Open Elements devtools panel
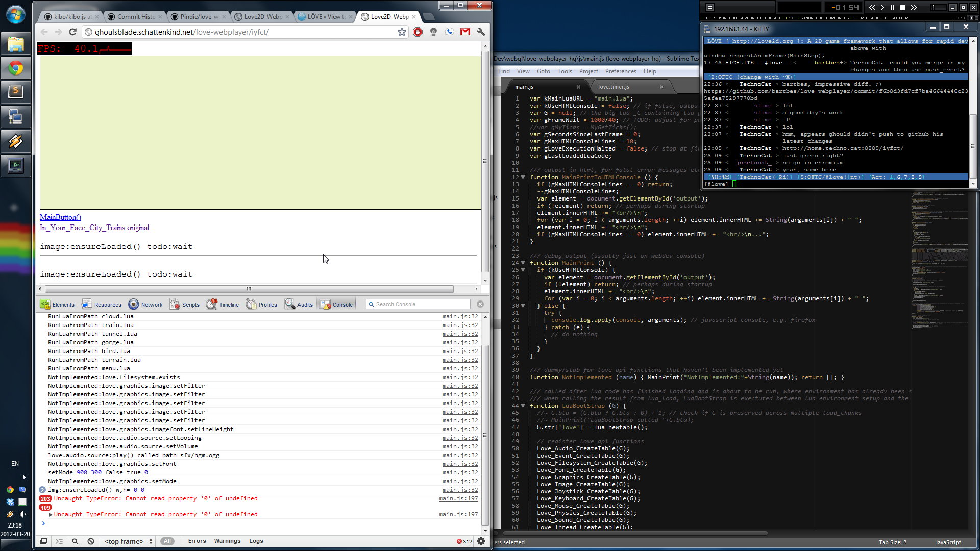 tap(58, 304)
